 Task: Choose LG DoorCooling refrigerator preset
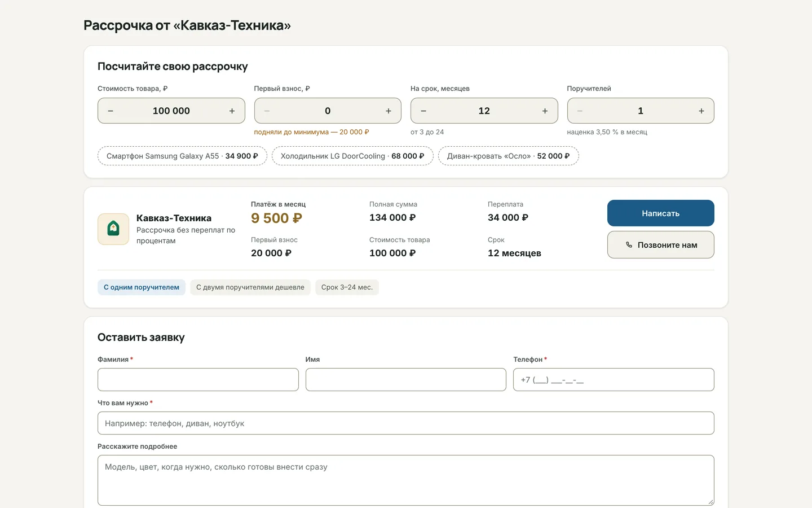pos(352,156)
